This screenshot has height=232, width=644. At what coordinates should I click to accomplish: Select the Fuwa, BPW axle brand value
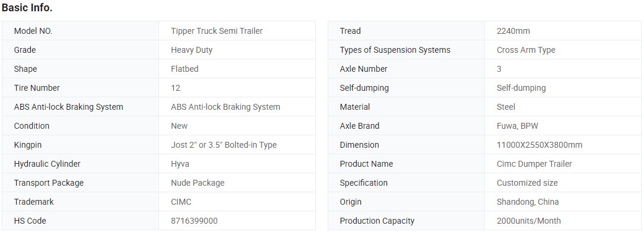(x=517, y=126)
